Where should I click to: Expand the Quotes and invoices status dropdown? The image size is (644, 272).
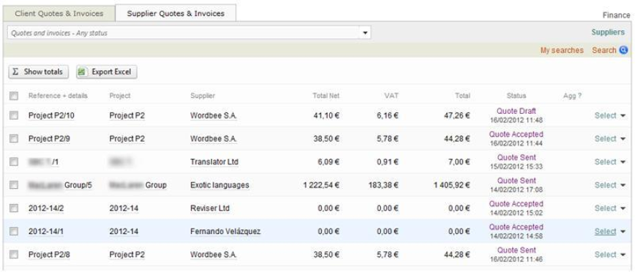pyautogui.click(x=365, y=33)
